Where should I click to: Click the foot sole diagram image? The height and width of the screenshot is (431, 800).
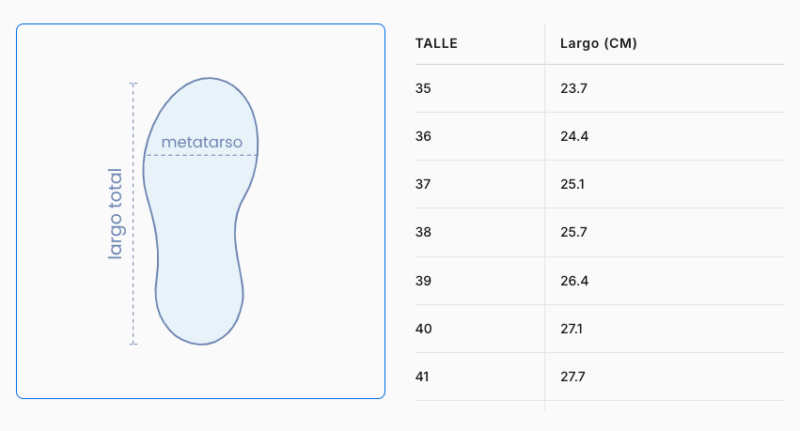[201, 211]
